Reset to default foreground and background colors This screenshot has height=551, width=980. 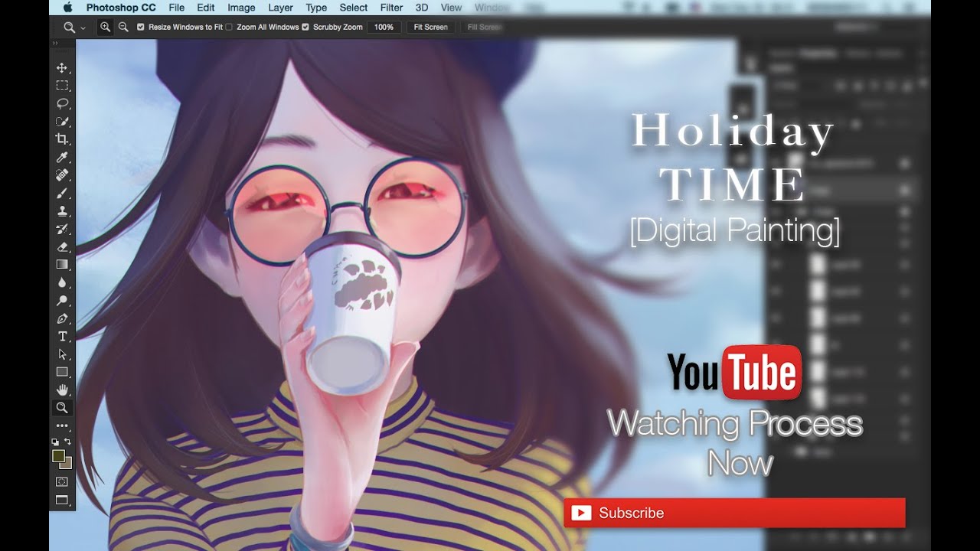point(55,442)
